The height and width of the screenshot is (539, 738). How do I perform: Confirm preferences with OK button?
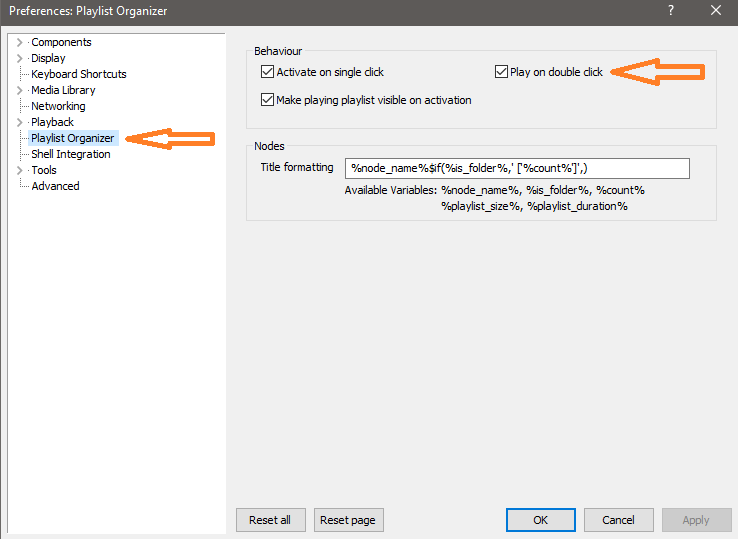[x=540, y=520]
